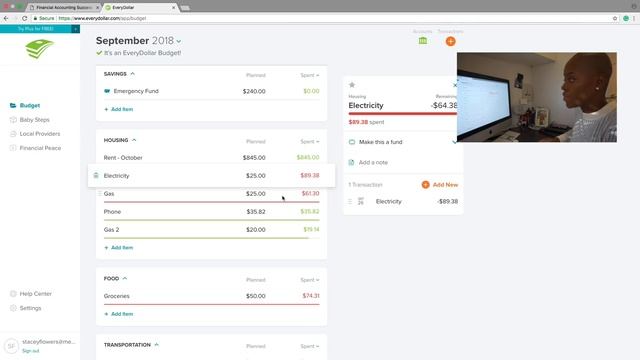Image resolution: width=640 pixels, height=360 pixels.
Task: Open the Accounts bank icon
Action: pos(423,41)
